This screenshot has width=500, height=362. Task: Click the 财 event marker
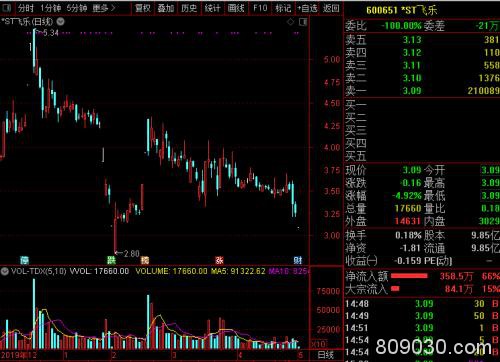[298, 260]
